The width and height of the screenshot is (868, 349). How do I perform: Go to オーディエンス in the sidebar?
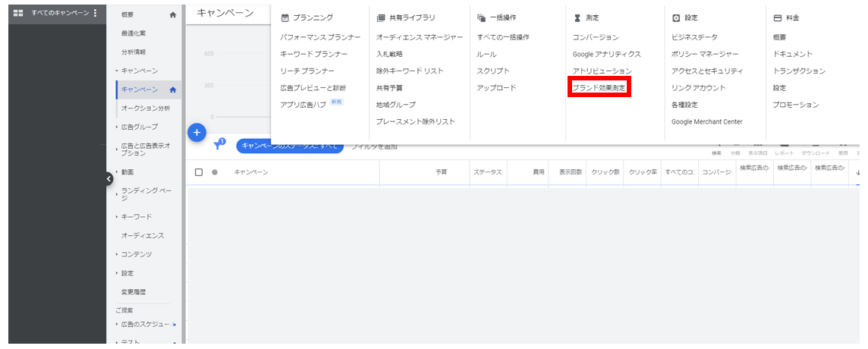tap(143, 235)
